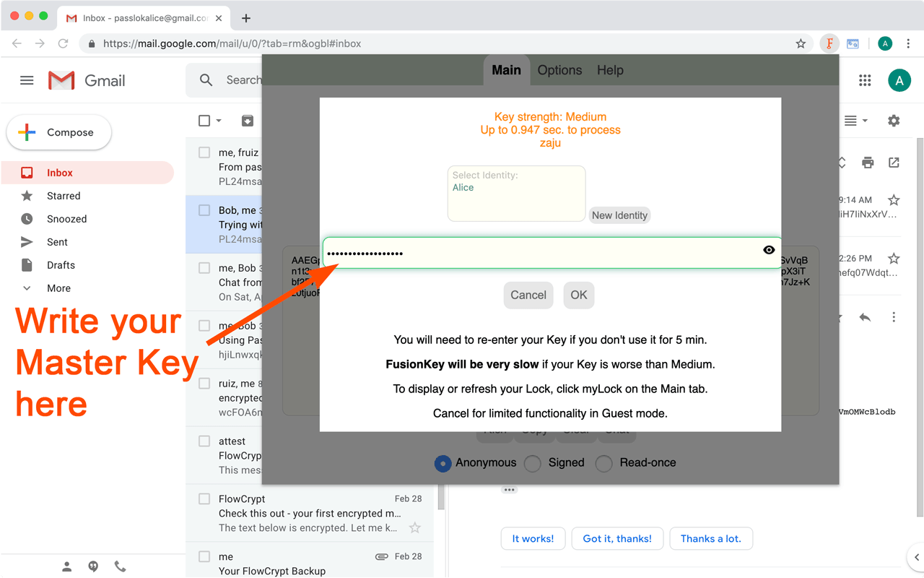
Task: Check the checkbox on the FlowCrypt email
Action: (203, 499)
